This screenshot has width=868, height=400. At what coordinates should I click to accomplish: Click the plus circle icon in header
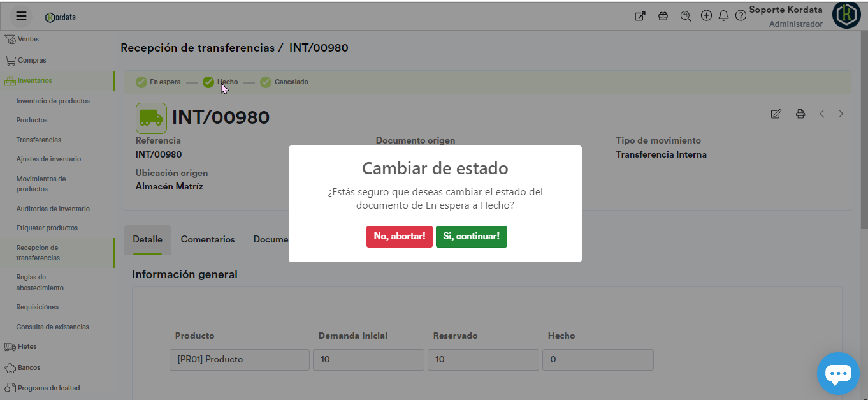706,16
